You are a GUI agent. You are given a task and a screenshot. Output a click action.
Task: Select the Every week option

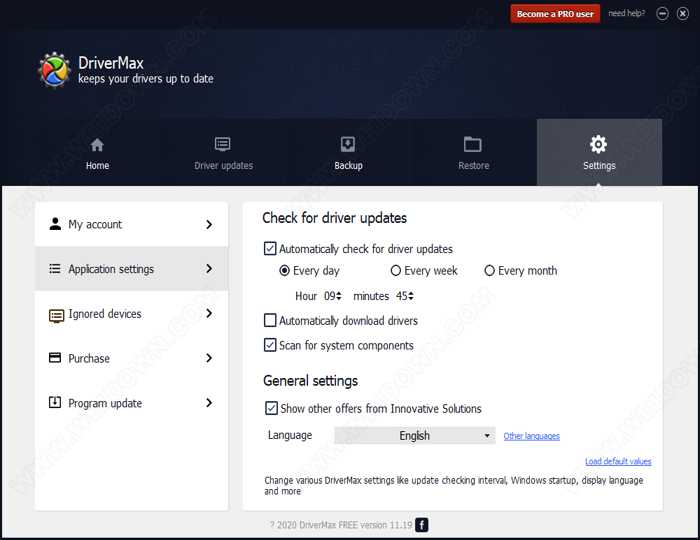click(396, 271)
